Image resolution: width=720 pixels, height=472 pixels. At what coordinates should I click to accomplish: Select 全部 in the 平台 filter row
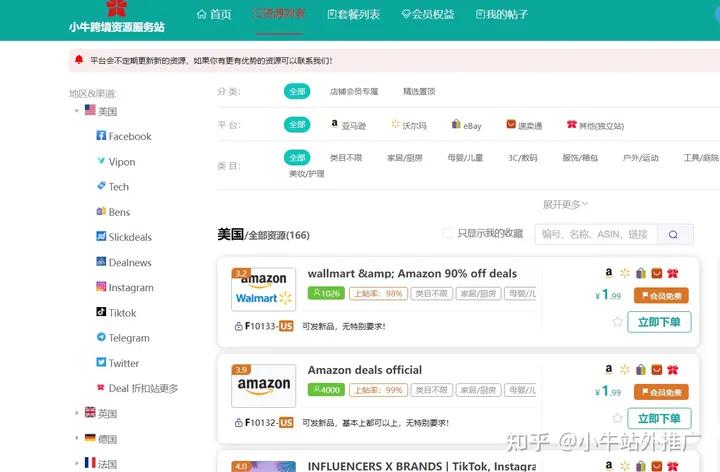(x=297, y=124)
